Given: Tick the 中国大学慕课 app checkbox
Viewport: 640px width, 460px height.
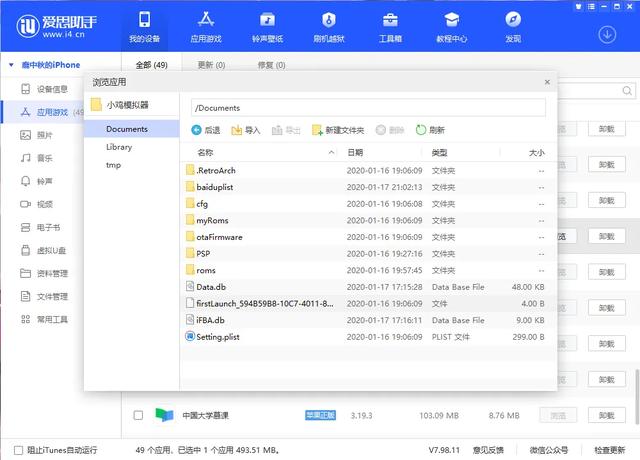Looking at the screenshot, I should [x=138, y=415].
